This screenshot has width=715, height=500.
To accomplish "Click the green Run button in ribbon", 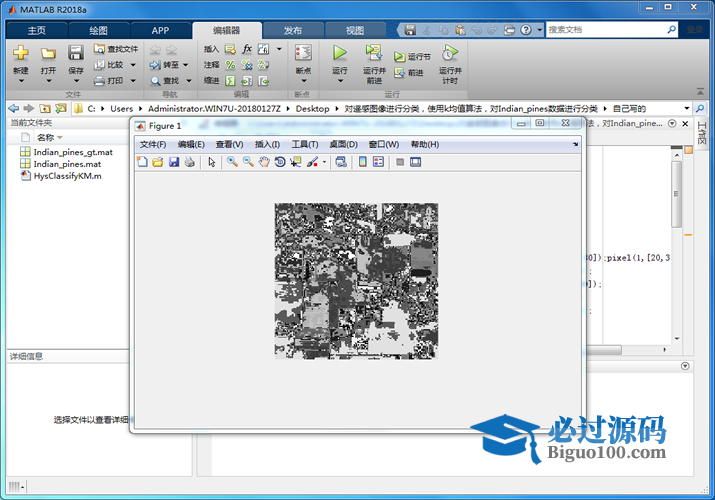I will coord(340,53).
